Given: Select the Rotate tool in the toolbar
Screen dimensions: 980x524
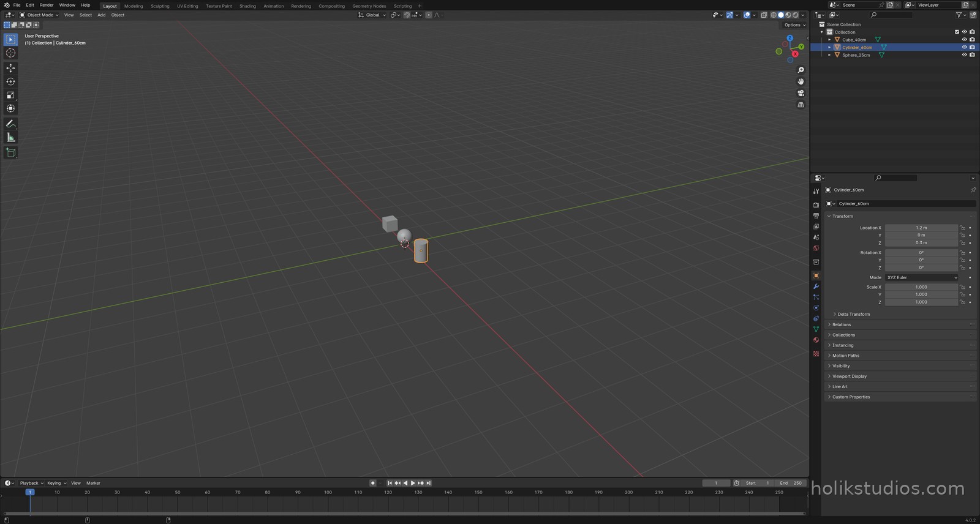Looking at the screenshot, I should coord(10,81).
